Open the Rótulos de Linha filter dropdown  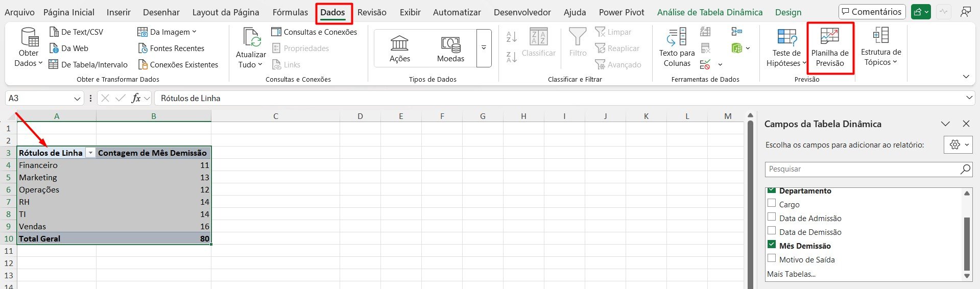tap(90, 153)
